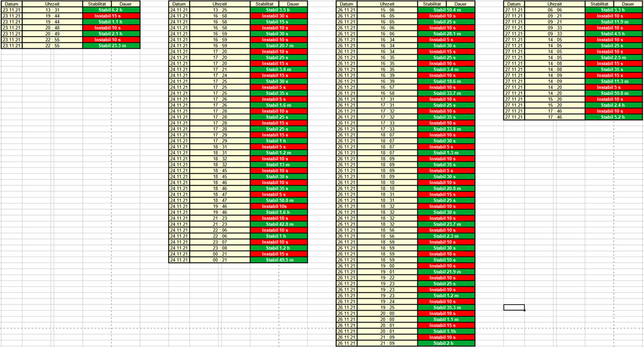Click the outlined empty cell below the 27.11.21 table
Screen dimensions: 644x347
[x=514, y=308]
